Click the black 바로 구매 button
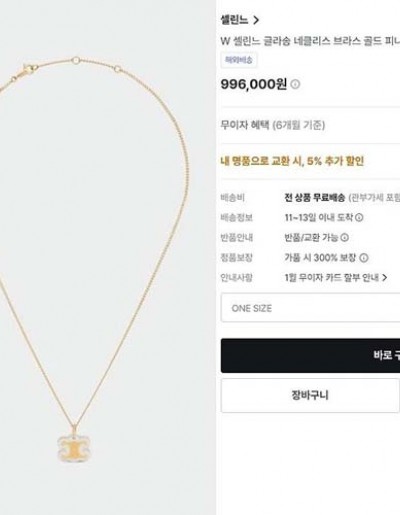400x515 pixels. (310, 355)
